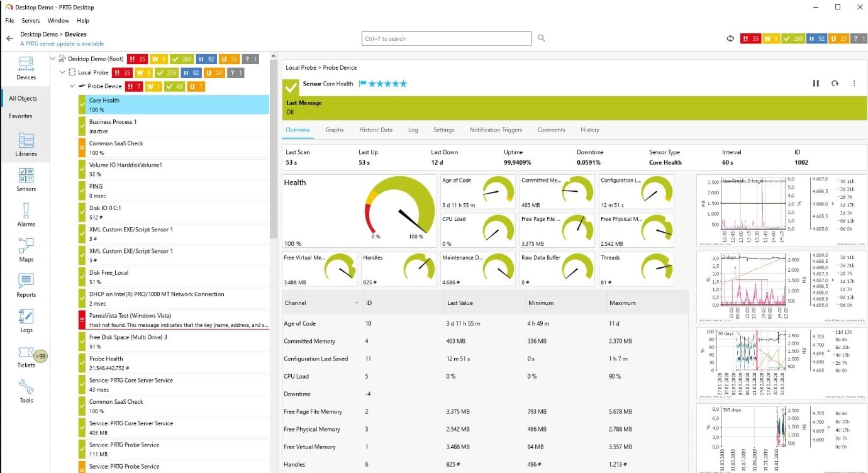This screenshot has width=868, height=473.
Task: Click Probe Device breadcrumb link
Action: click(x=340, y=67)
